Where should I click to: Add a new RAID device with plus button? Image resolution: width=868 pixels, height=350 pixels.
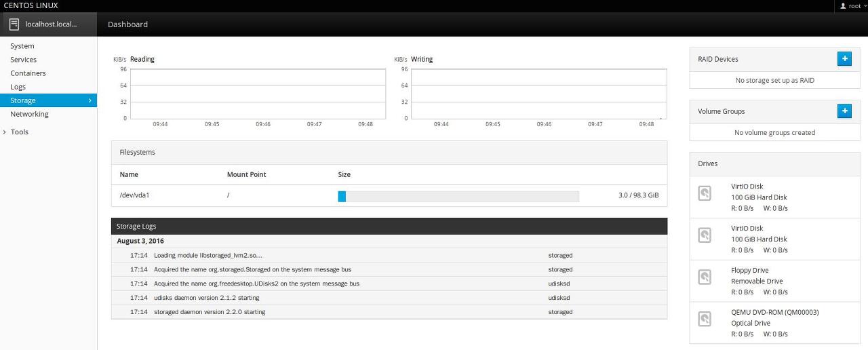click(844, 59)
